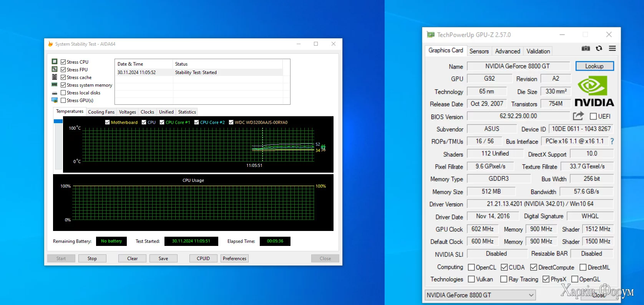The height and width of the screenshot is (305, 644).
Task: Click the AIDA64 flame title icon
Action: tap(50, 44)
